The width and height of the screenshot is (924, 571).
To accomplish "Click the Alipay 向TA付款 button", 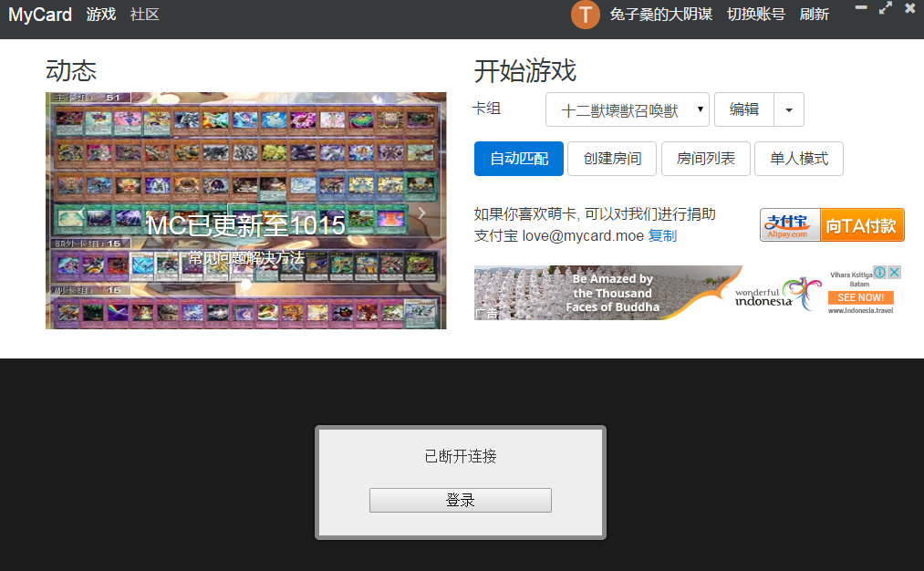I will click(x=862, y=225).
